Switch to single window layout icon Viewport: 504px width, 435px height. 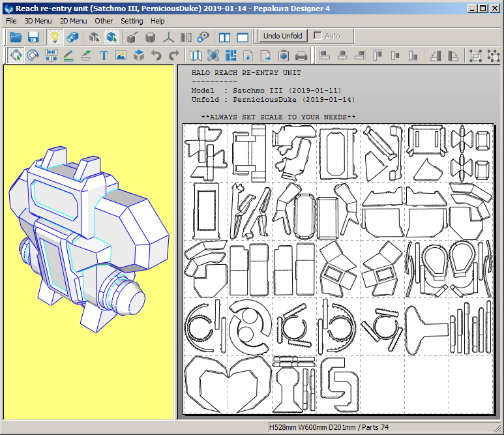[243, 37]
